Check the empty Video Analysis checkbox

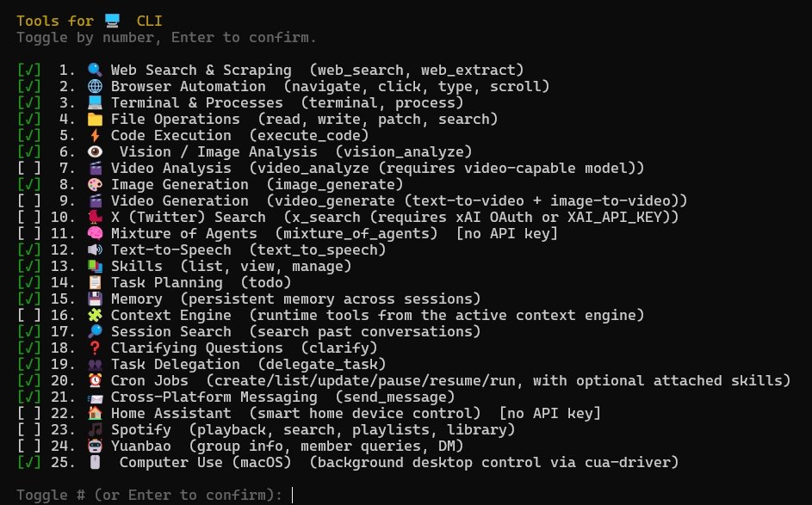click(x=29, y=168)
